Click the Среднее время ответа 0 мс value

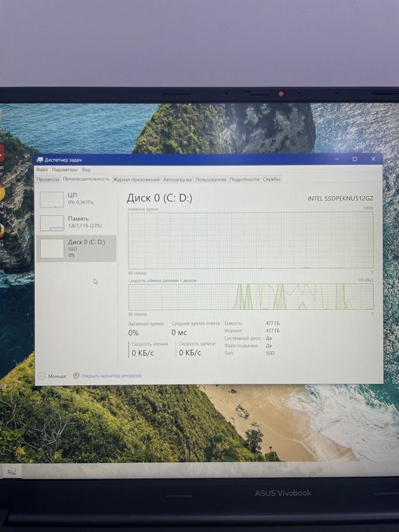pyautogui.click(x=179, y=333)
